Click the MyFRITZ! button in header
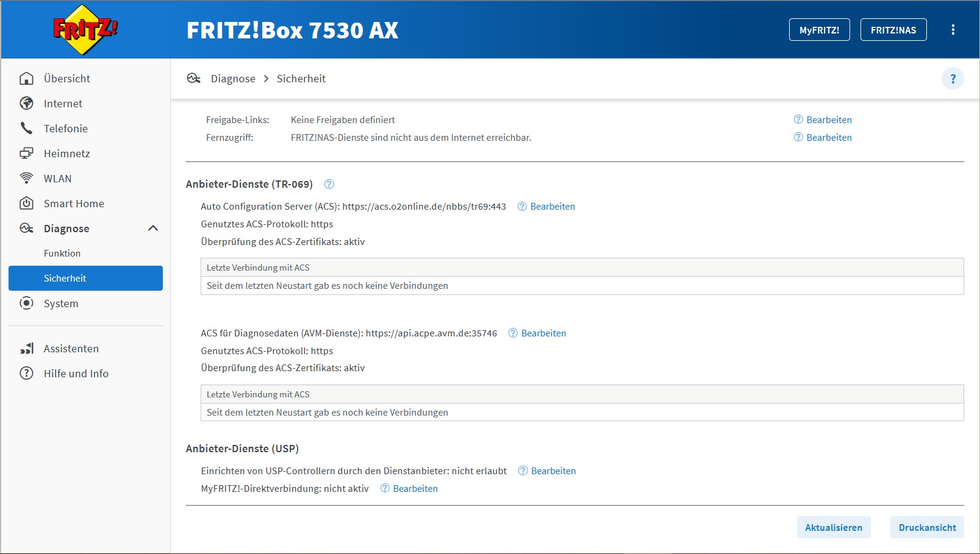 point(819,30)
